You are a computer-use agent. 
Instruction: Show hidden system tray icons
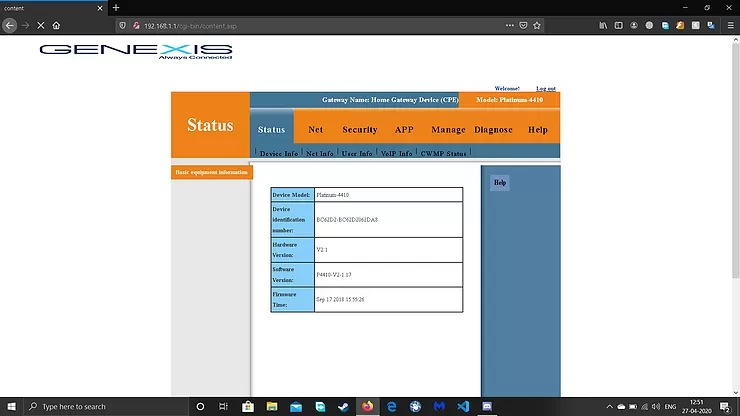click(609, 407)
